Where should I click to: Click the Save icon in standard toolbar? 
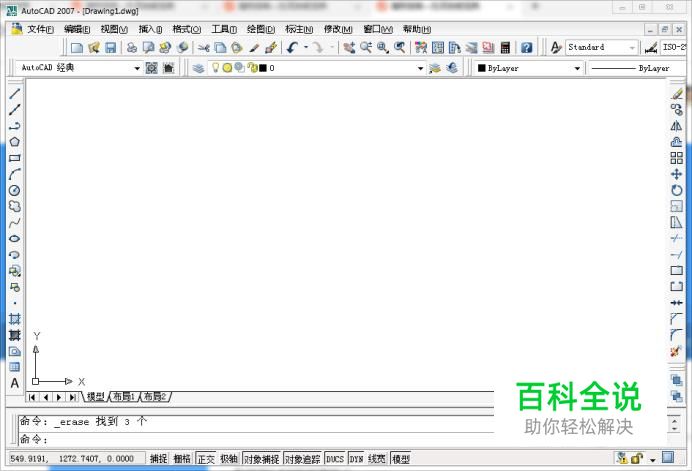(111, 47)
